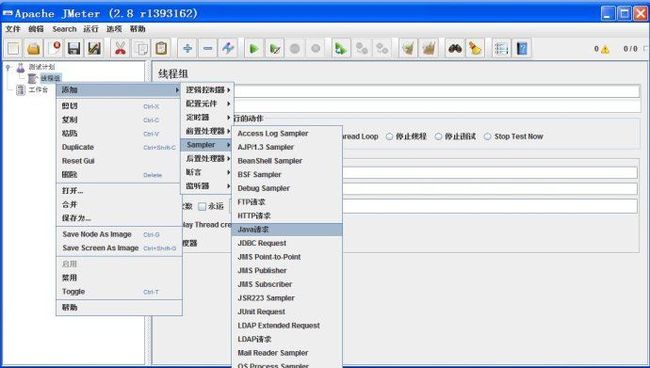Select the 线程组 tree node
Screen dimensions: 650x368
point(51,78)
